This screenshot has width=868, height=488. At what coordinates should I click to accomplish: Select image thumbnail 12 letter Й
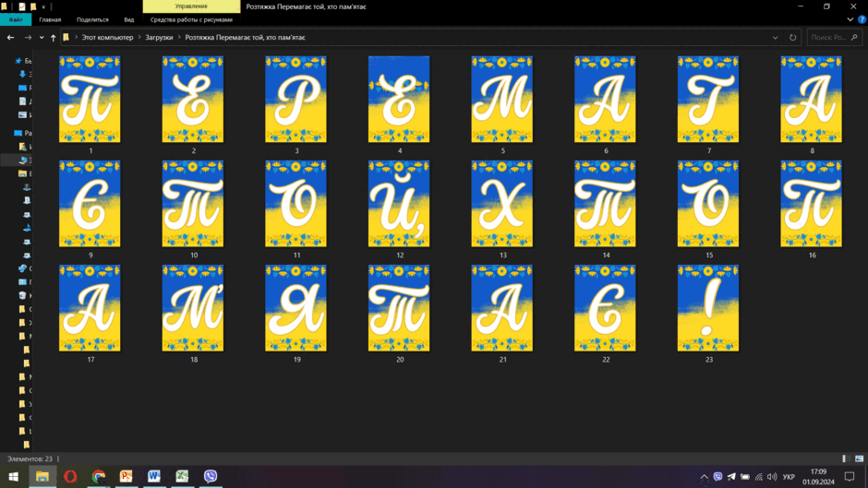tap(399, 204)
